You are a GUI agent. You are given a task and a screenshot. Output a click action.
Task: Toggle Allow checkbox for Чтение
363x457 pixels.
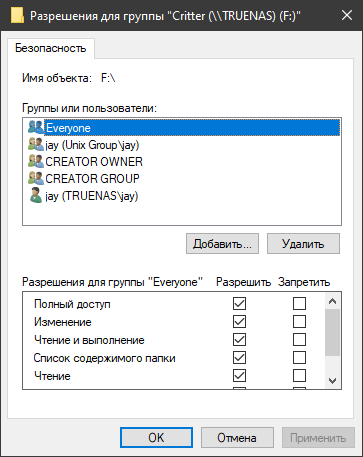239,376
